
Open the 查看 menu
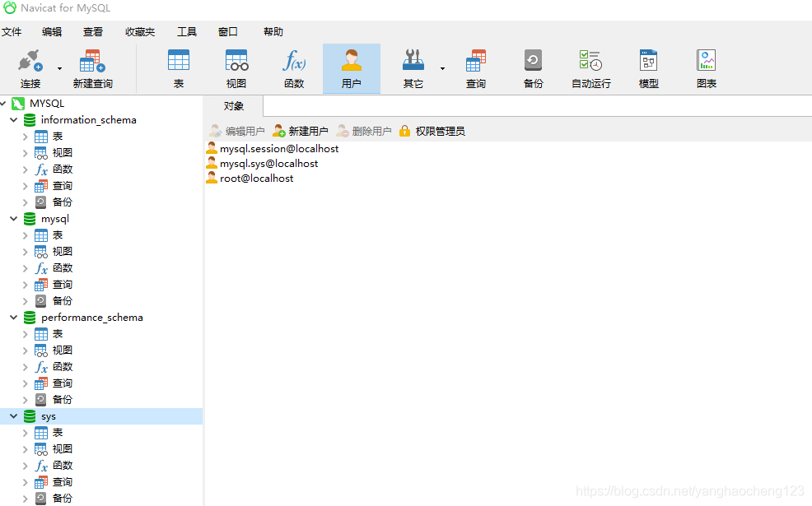[x=93, y=32]
